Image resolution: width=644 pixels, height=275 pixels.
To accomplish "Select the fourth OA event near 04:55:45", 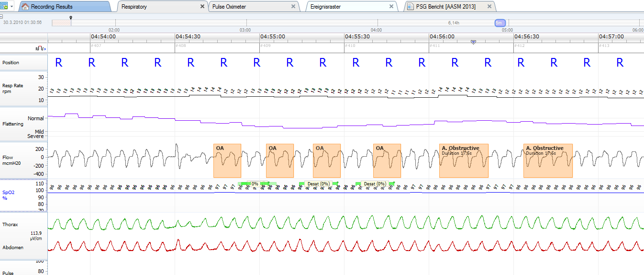I will tap(387, 160).
